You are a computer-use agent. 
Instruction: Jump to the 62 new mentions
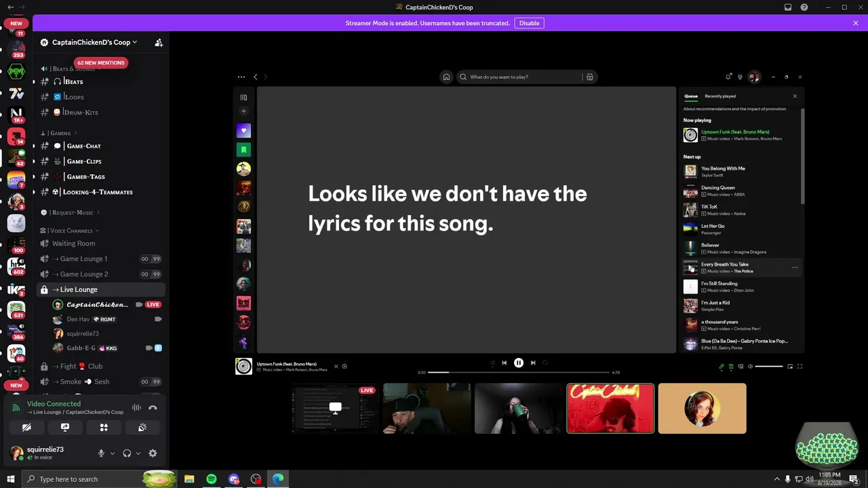101,62
